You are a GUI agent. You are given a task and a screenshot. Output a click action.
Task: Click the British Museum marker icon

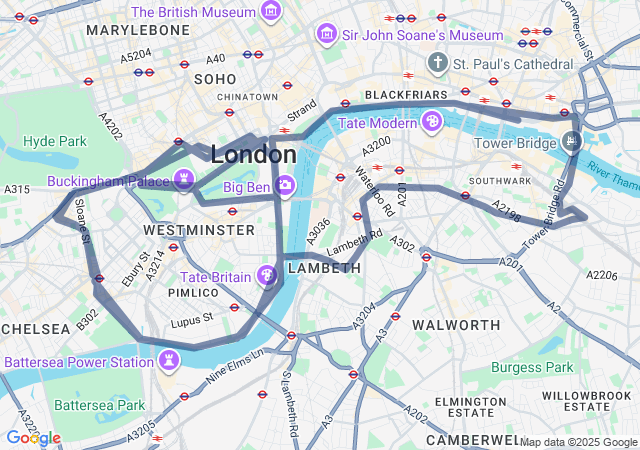click(x=271, y=12)
